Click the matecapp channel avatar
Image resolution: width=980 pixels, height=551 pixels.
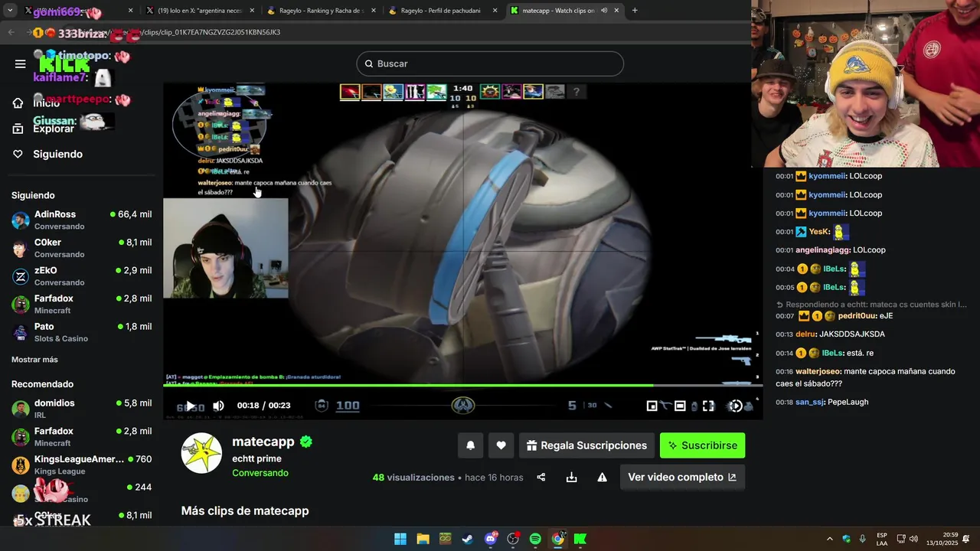201,453
